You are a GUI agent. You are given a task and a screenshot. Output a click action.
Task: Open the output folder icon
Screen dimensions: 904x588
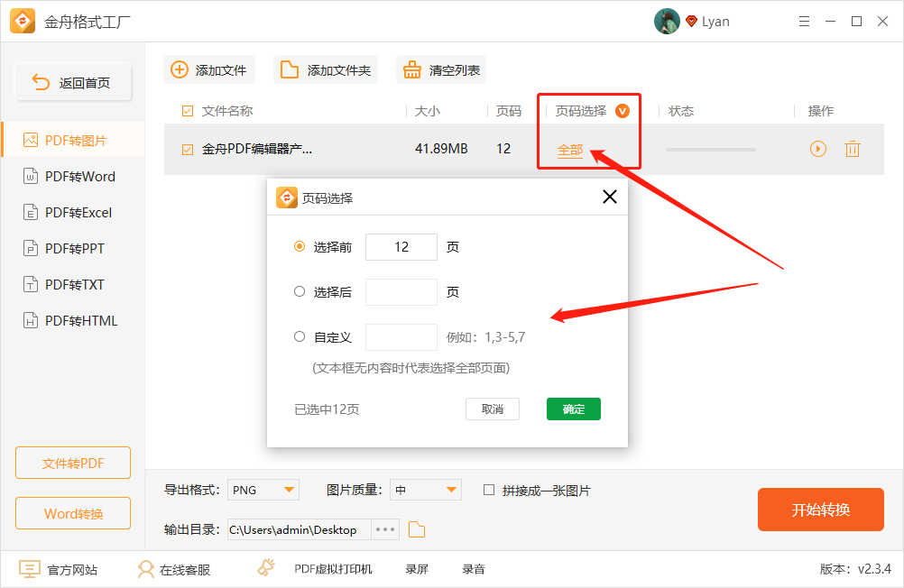pos(416,529)
